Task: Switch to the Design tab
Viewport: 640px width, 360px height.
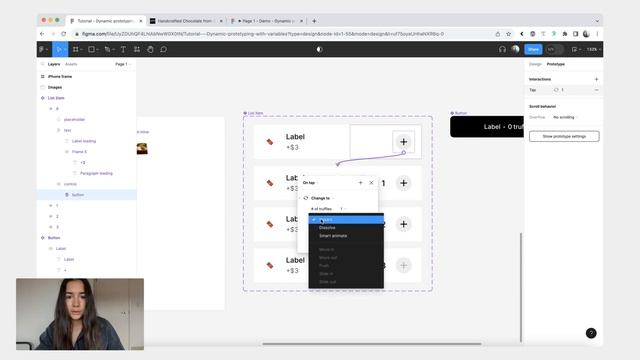Action: (535, 64)
